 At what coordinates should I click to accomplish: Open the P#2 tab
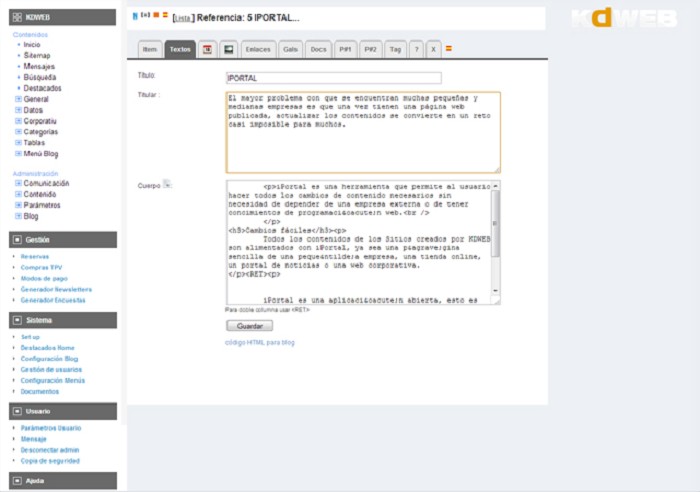370,49
